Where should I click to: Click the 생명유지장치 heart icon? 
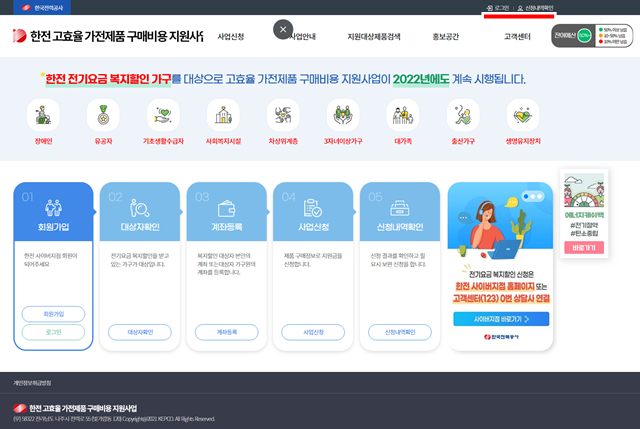click(x=523, y=115)
